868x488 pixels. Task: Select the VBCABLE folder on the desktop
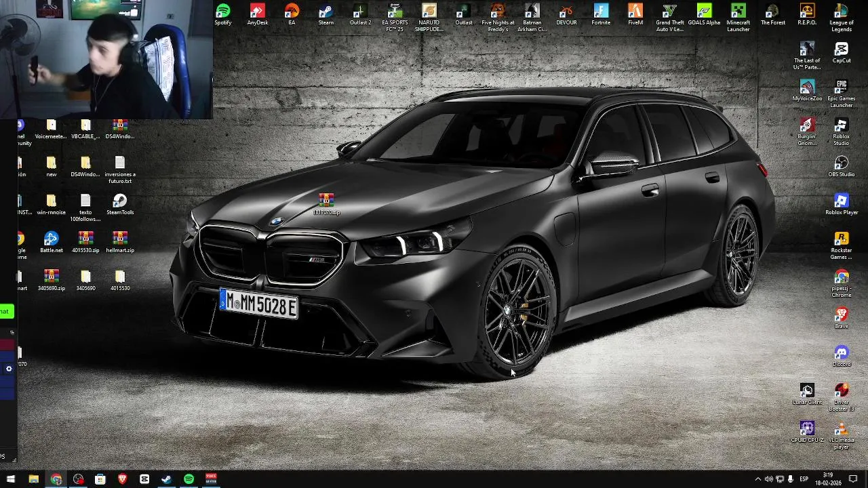pos(85,129)
